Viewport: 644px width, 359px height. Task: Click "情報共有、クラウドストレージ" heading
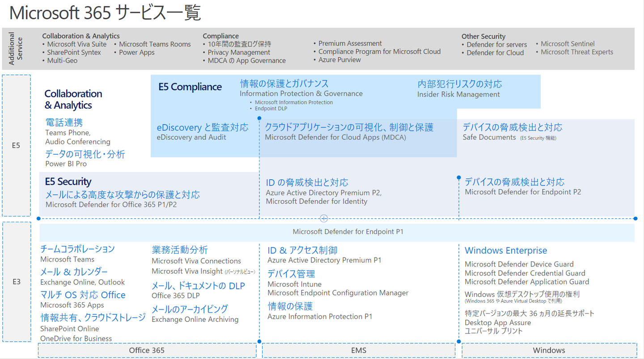pos(93,317)
